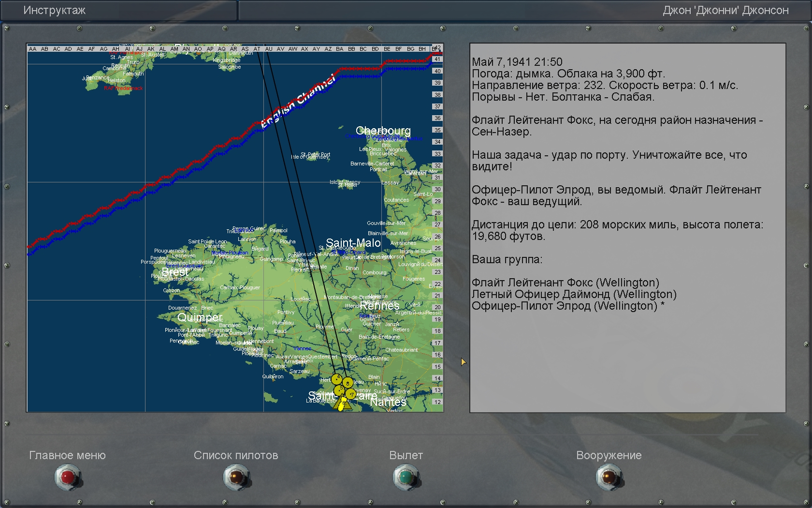Image resolution: width=812 pixels, height=508 pixels.
Task: Click the Quimper label on the map
Action: (200, 317)
